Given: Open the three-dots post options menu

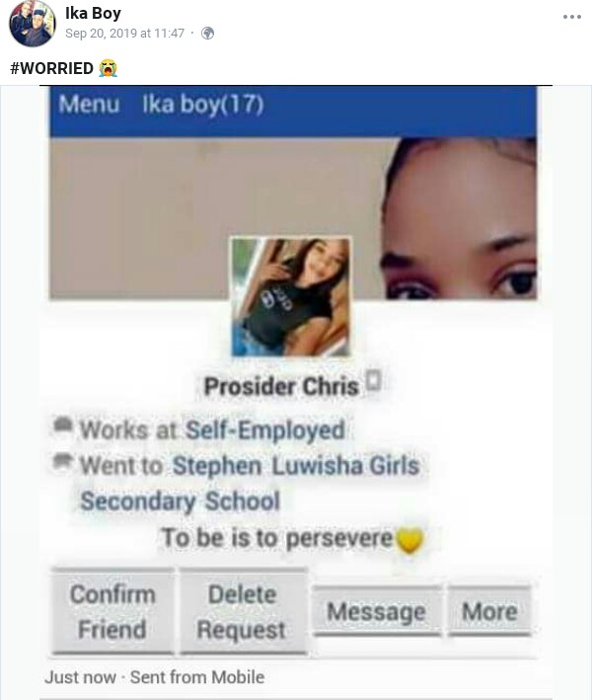Looking at the screenshot, I should (x=572, y=17).
